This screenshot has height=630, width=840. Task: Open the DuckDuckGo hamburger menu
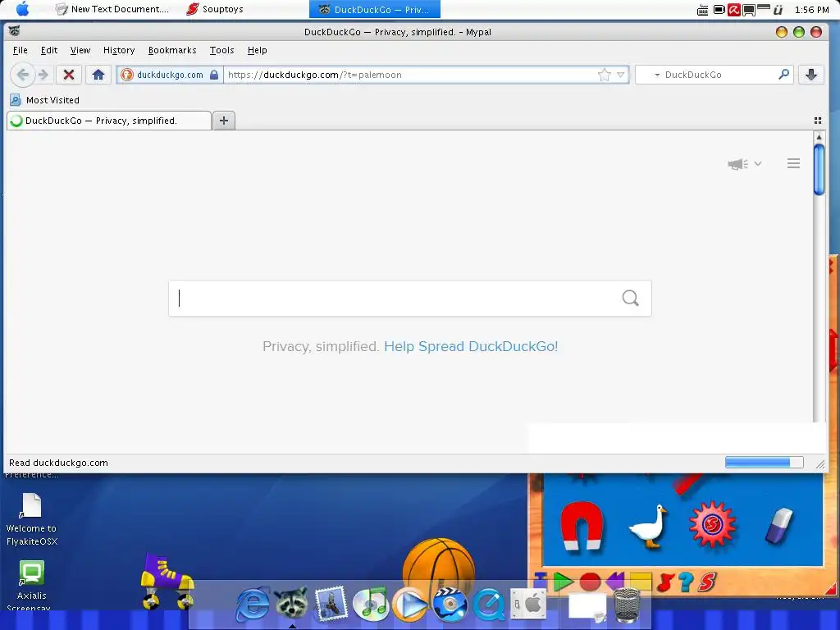tap(793, 163)
